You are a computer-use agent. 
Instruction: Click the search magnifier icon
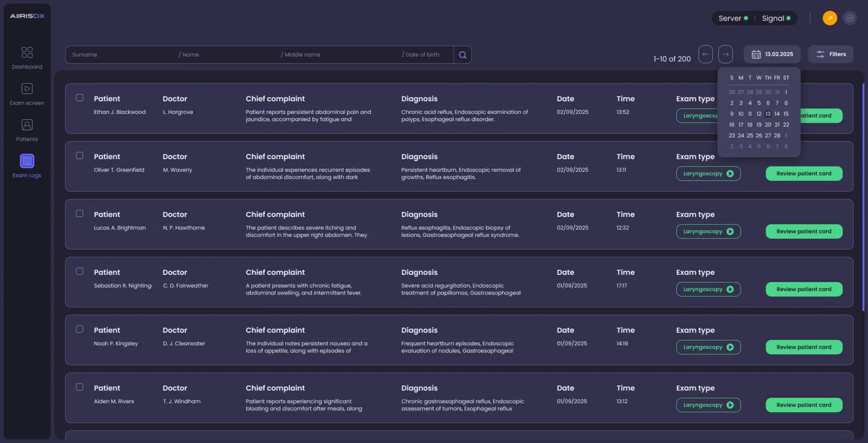462,55
